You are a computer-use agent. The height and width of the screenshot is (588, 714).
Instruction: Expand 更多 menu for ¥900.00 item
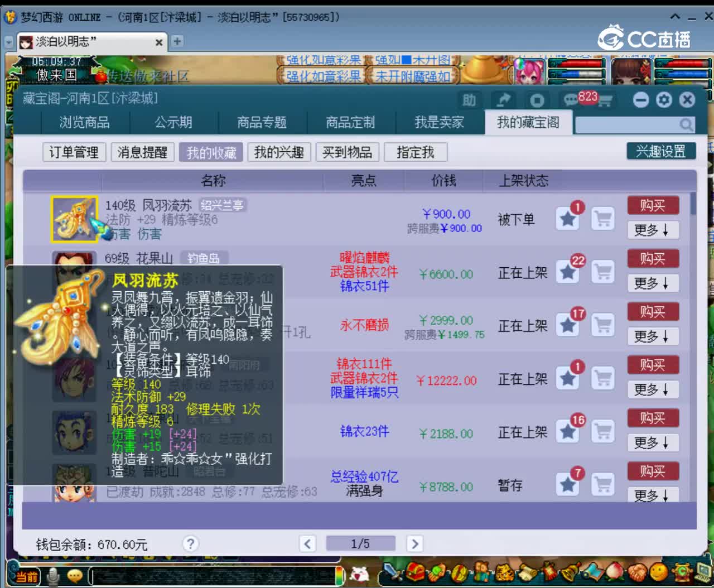tap(653, 230)
